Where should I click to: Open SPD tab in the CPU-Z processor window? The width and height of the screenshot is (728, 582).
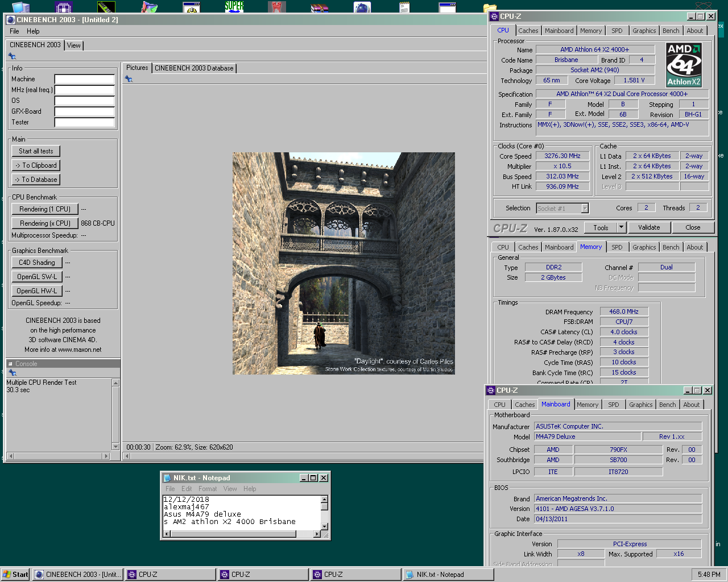click(617, 31)
